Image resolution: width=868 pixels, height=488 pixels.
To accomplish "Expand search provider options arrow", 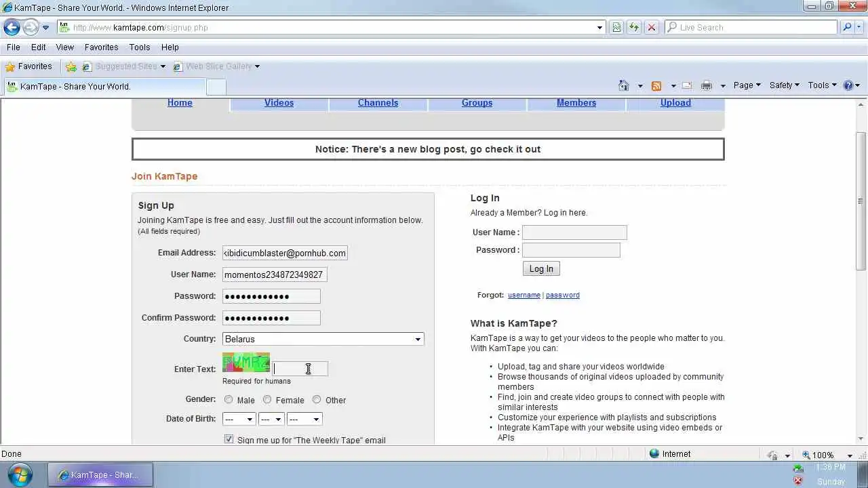I will [859, 28].
